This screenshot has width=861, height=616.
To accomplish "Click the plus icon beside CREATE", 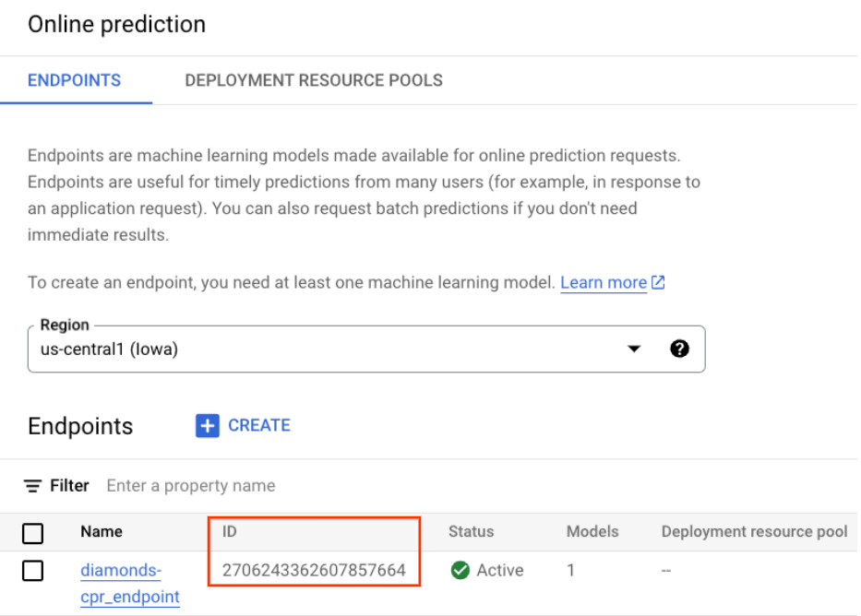I will [x=208, y=425].
